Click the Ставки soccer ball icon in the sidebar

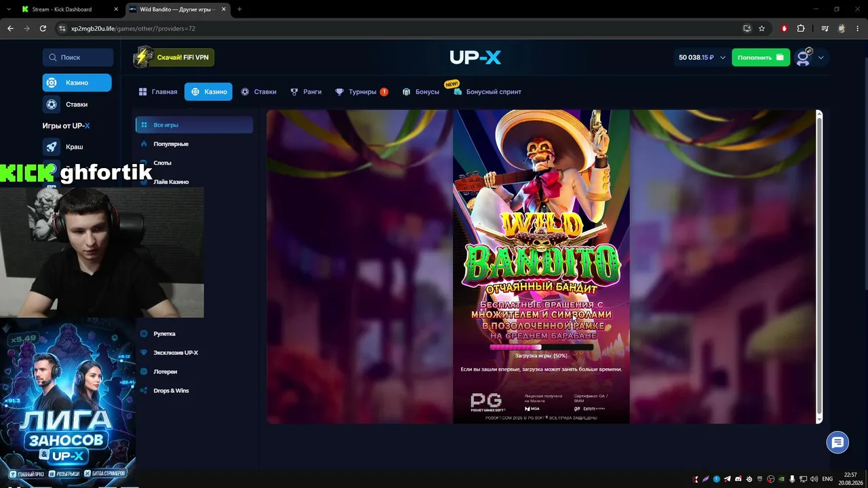[52, 104]
